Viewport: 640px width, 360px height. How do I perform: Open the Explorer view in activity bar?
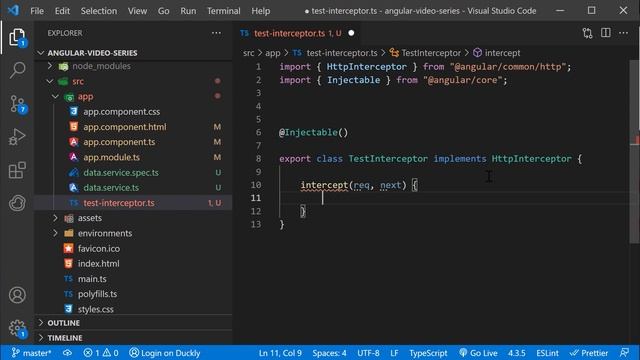(17, 37)
